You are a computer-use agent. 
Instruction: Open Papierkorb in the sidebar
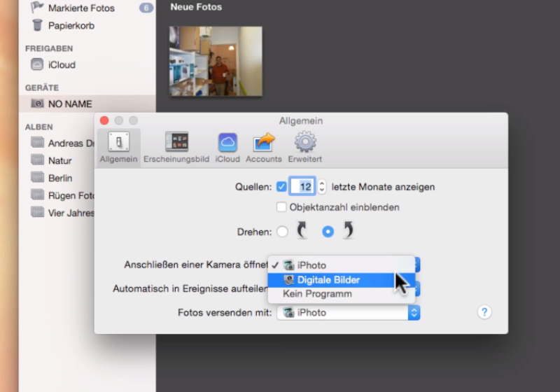(x=71, y=25)
